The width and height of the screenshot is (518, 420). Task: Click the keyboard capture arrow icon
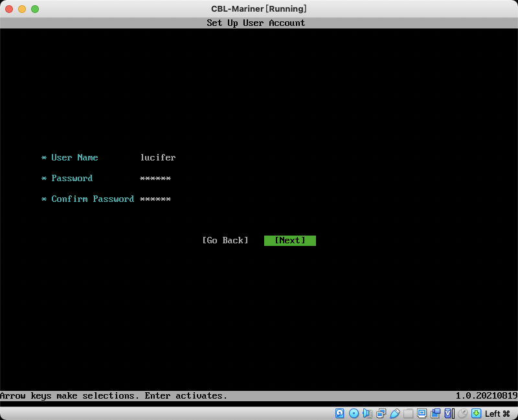[x=476, y=413]
